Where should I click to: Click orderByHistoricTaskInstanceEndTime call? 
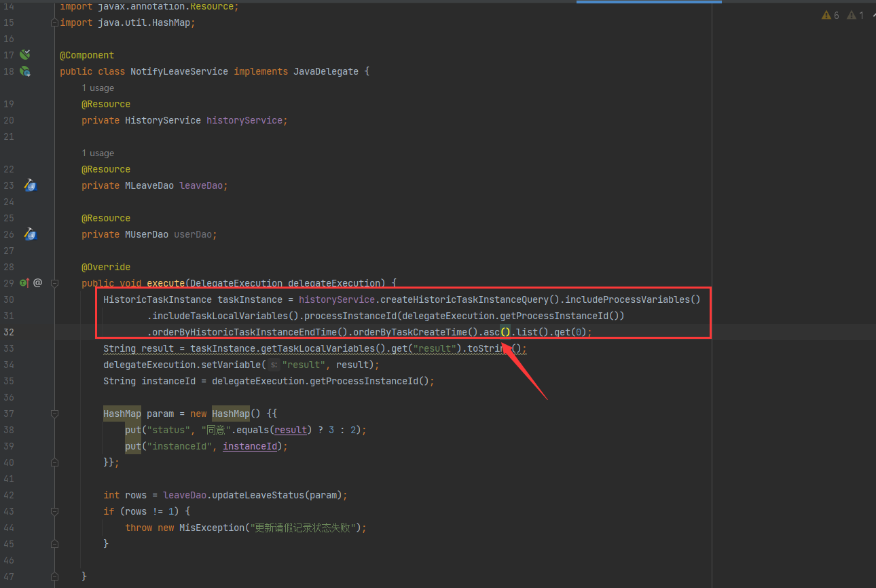(x=244, y=332)
